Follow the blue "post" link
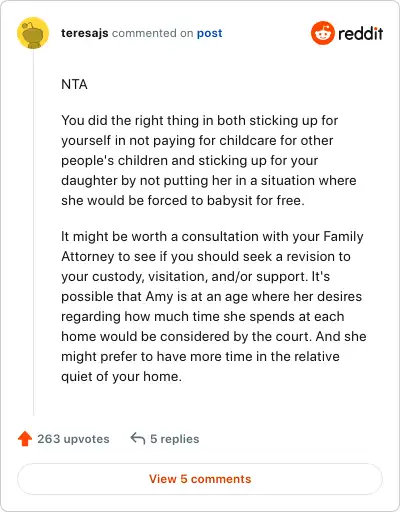Viewport: 400px width, 512px height. [209, 33]
